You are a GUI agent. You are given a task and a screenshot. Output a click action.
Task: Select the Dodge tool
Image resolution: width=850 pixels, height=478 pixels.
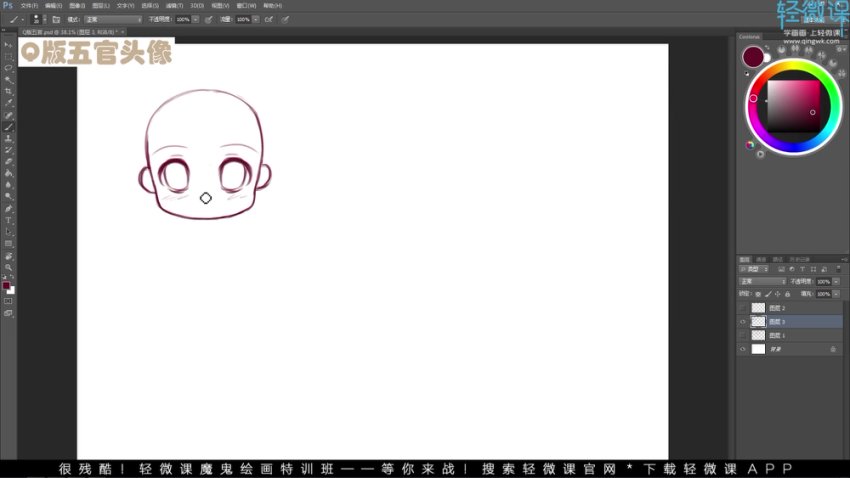click(x=8, y=196)
